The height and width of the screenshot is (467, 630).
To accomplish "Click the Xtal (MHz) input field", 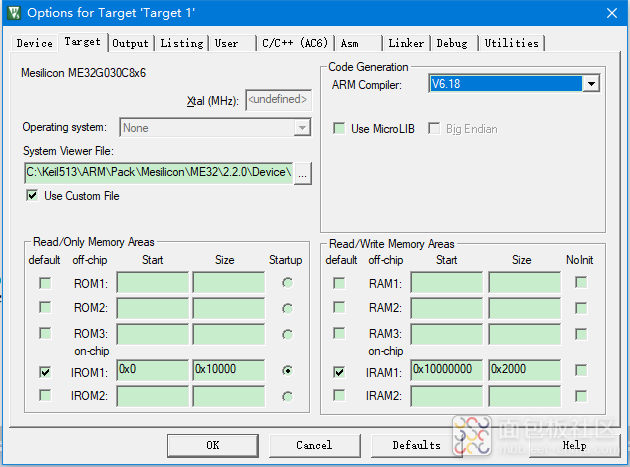I will click(278, 100).
